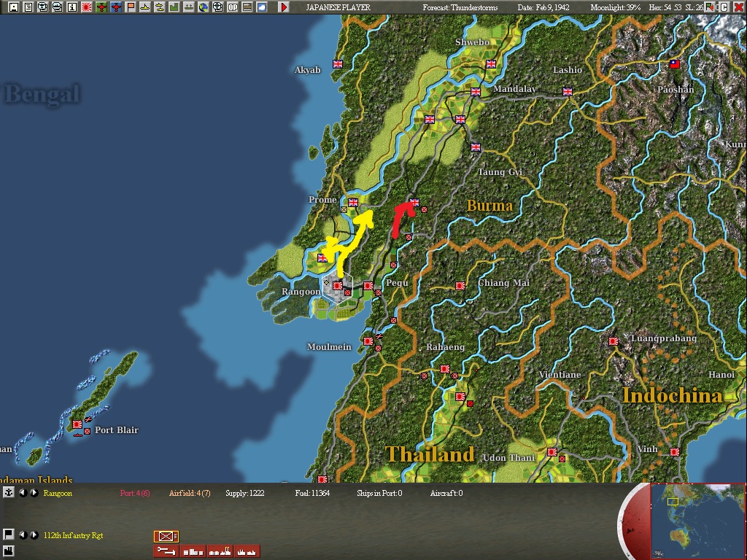Select the British flag at Shwebo
This screenshot has width=747, height=560.
tap(491, 64)
